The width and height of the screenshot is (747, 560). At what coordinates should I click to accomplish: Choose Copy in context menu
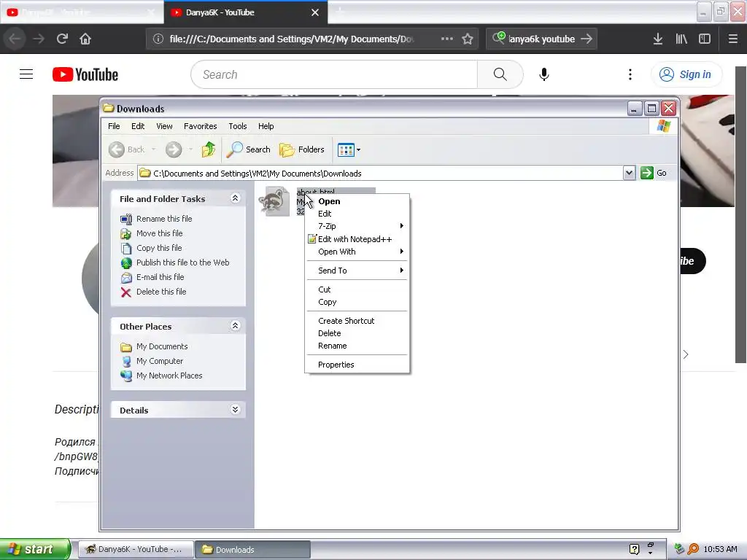357,302
